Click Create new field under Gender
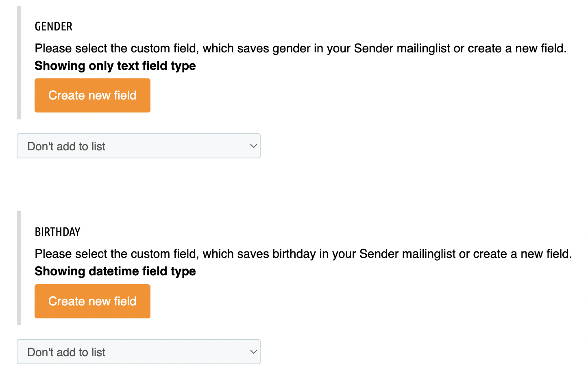Image resolution: width=588 pixels, height=372 pixels. [92, 95]
